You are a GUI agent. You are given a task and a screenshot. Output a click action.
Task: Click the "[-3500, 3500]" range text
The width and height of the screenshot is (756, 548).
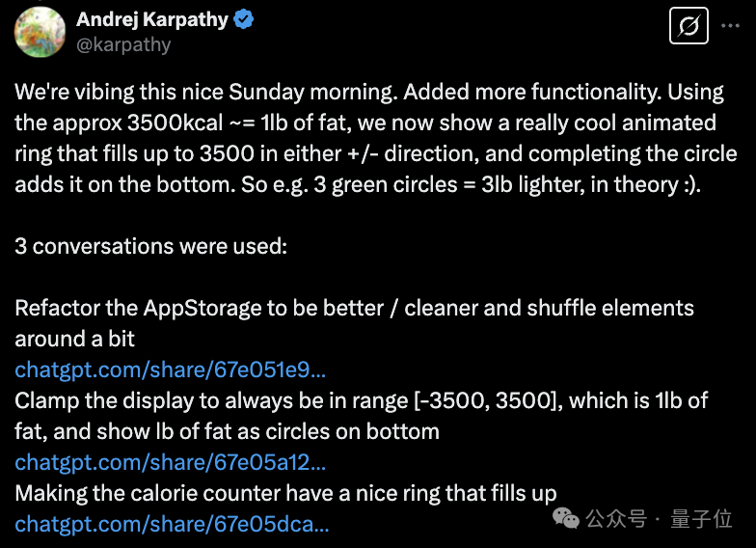pos(488,401)
